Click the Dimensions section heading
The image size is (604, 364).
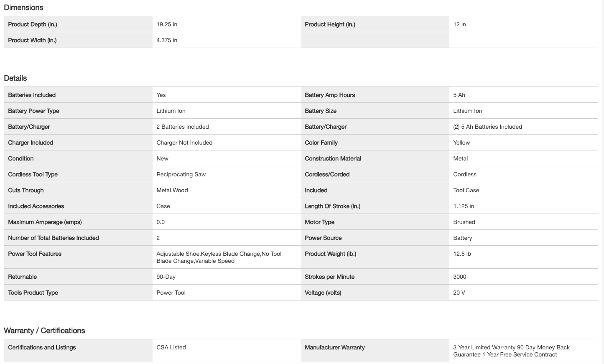click(x=23, y=8)
